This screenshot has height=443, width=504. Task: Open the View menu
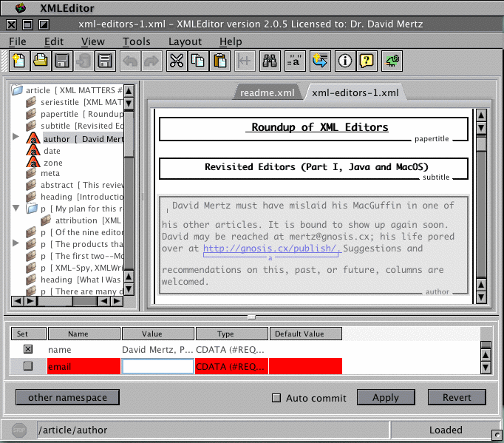(x=93, y=41)
